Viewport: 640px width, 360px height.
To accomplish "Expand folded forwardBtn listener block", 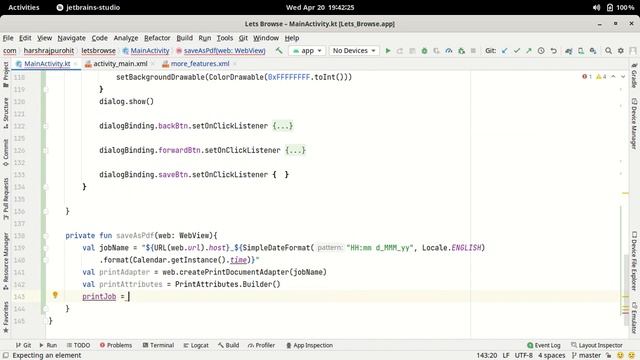I will click(x=295, y=150).
